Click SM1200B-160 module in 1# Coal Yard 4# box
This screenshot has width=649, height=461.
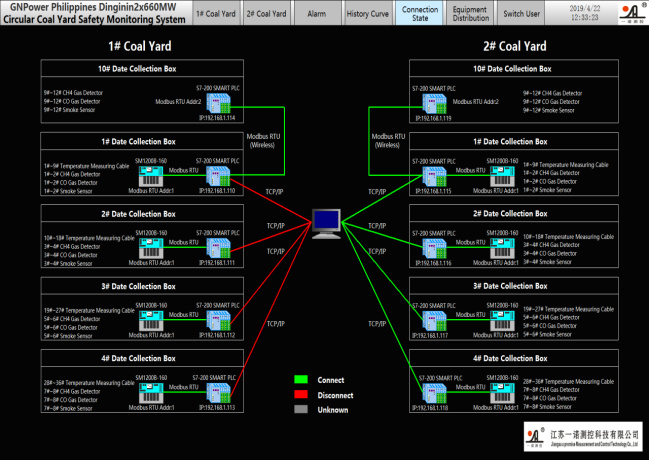click(x=151, y=393)
